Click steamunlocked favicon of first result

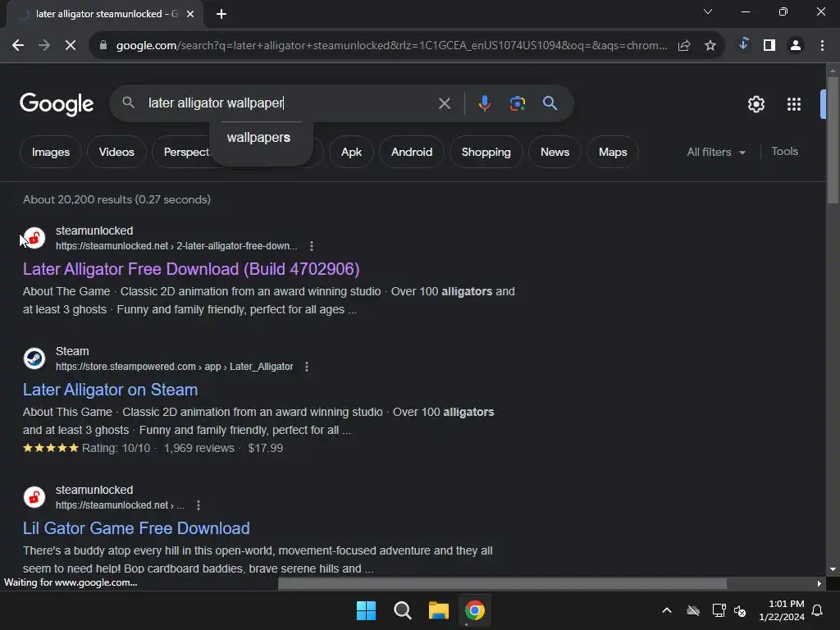tap(34, 238)
